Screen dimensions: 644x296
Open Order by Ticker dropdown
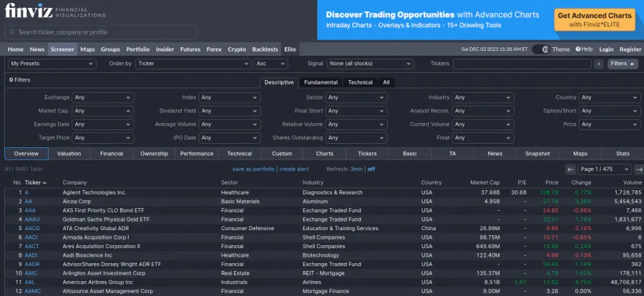(193, 64)
